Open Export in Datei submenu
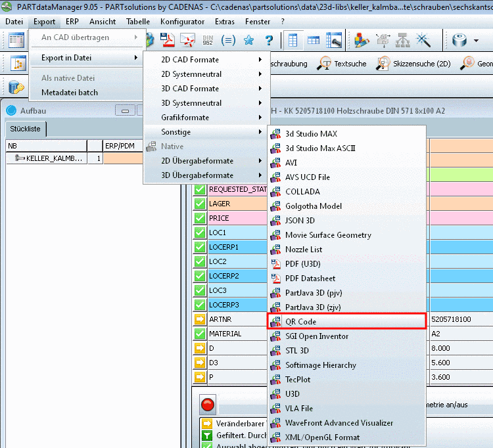 (87, 58)
